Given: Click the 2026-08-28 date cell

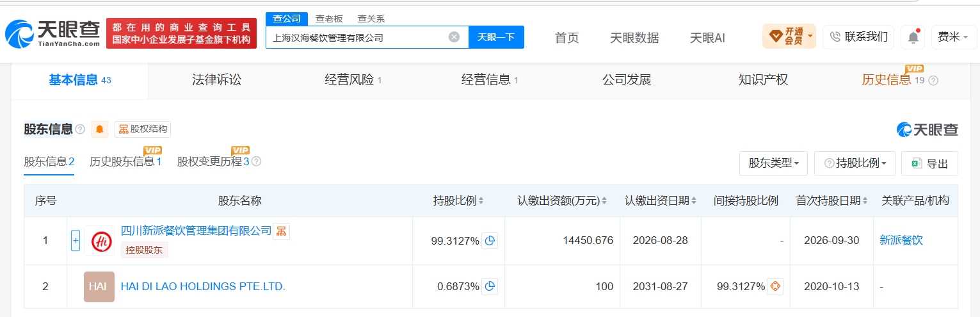Looking at the screenshot, I should pos(659,241).
